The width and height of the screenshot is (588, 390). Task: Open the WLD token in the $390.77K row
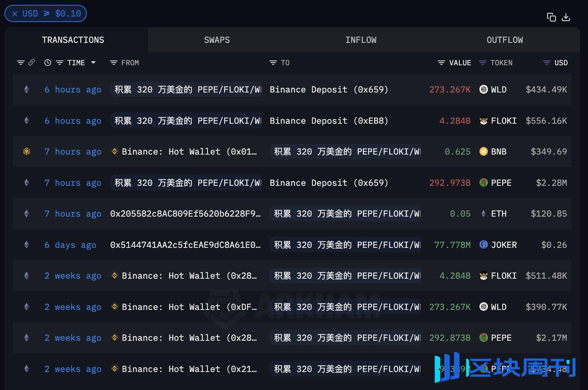(493, 307)
